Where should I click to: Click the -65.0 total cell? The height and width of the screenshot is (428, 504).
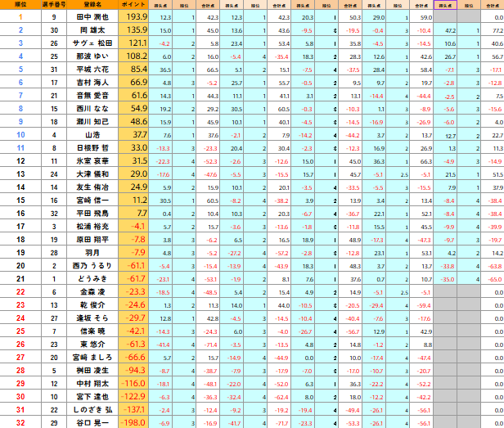[493, 279]
